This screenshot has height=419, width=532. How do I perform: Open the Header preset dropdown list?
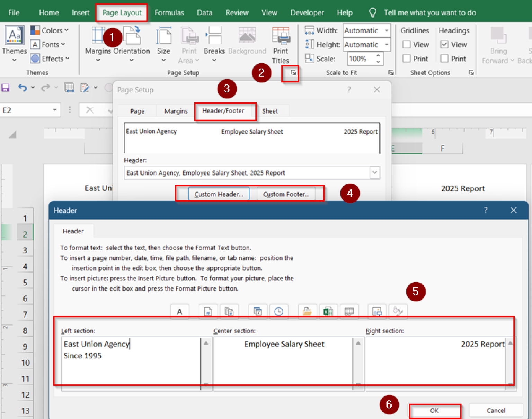pos(374,172)
